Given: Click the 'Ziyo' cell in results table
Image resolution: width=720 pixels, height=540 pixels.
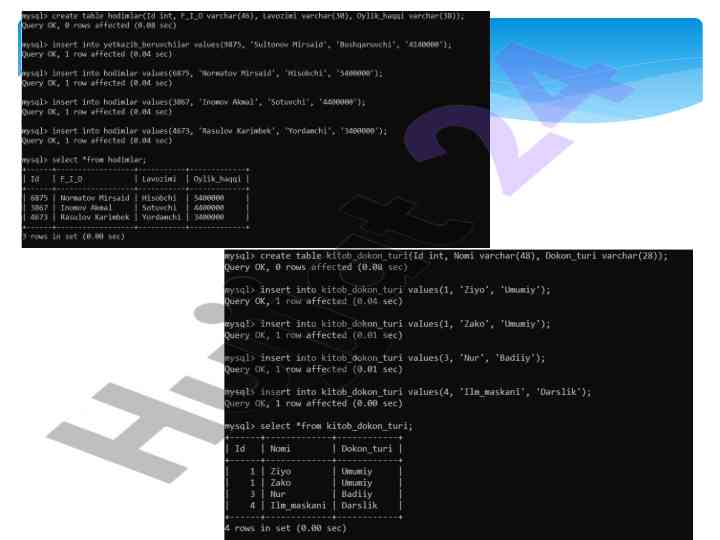Looking at the screenshot, I should [x=280, y=470].
